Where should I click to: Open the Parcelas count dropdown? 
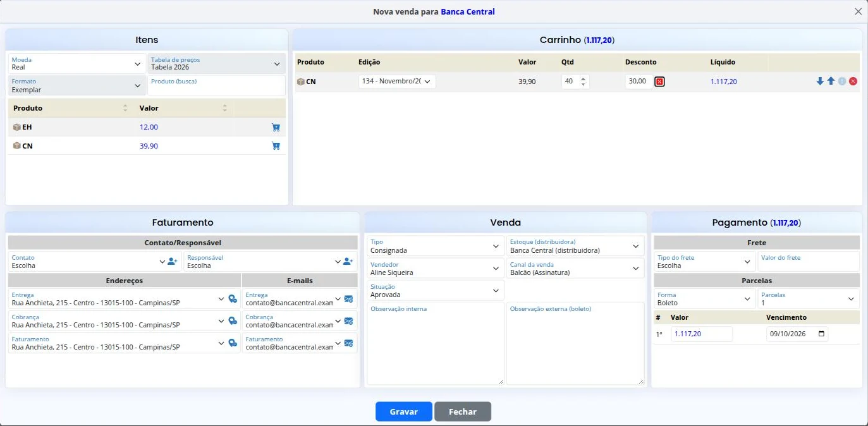[809, 299]
